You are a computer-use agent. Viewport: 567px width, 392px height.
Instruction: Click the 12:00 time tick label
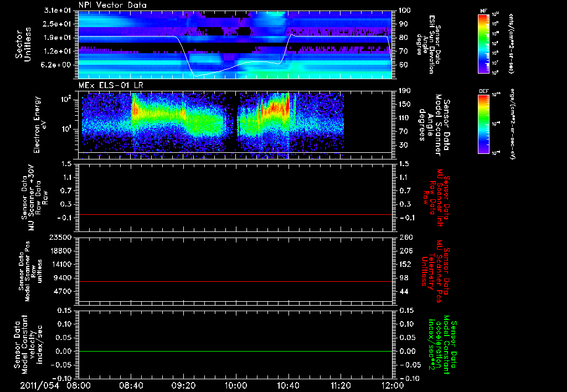click(x=393, y=385)
